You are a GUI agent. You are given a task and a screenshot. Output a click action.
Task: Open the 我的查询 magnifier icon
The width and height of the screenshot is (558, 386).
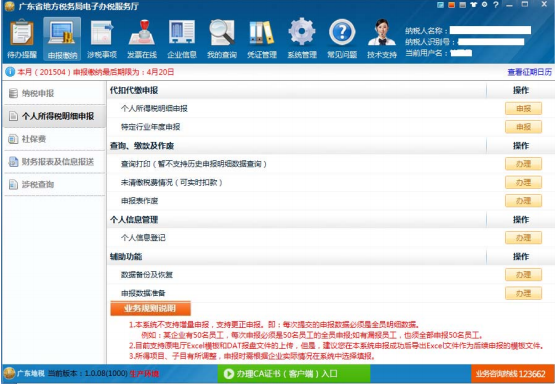point(222,38)
